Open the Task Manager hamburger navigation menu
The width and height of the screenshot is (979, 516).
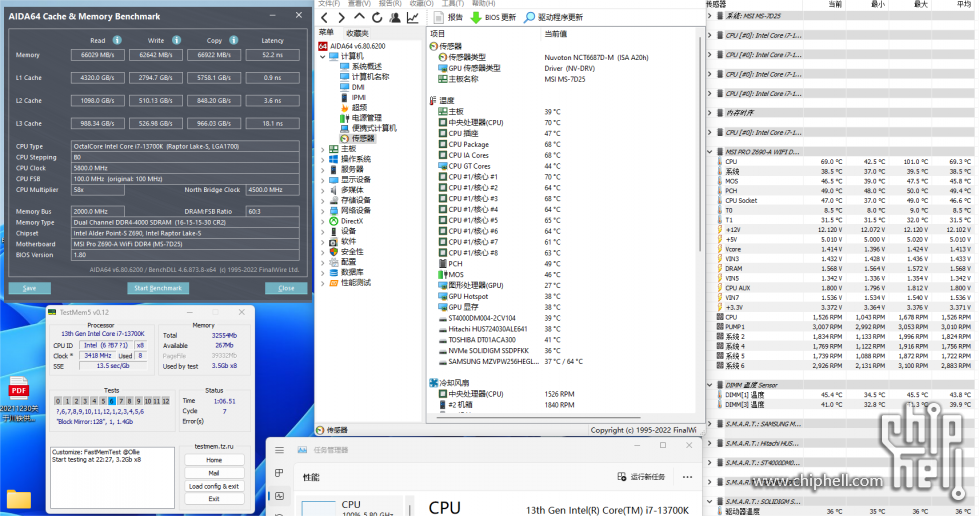pyautogui.click(x=279, y=450)
